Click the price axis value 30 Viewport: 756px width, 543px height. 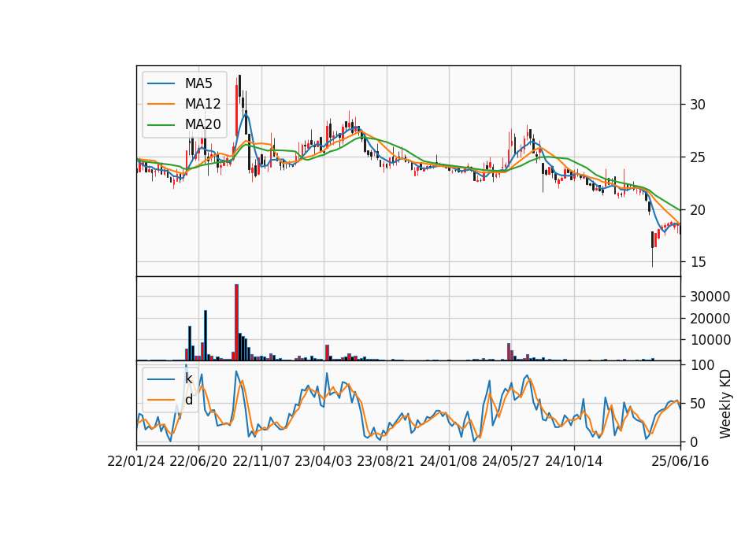click(x=698, y=105)
